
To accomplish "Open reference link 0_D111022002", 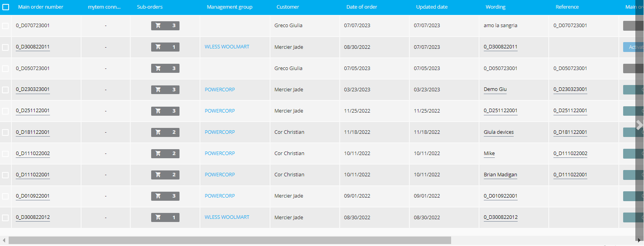I will point(570,153).
